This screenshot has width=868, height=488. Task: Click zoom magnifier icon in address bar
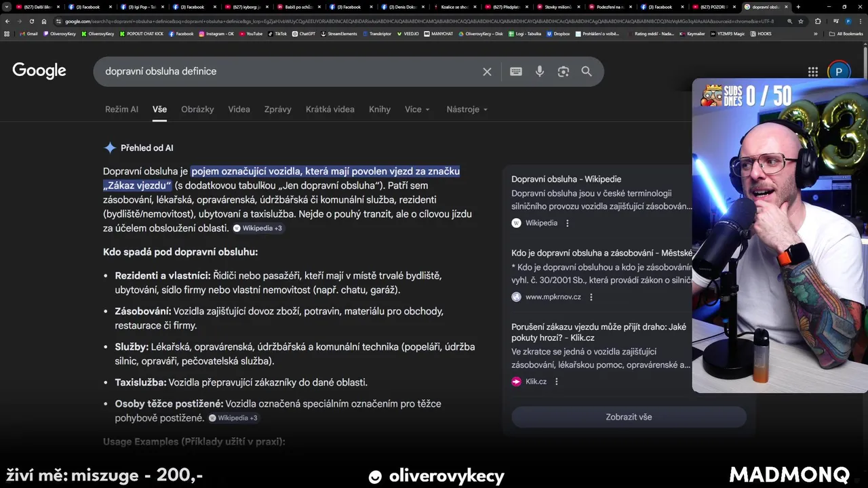pos(789,21)
